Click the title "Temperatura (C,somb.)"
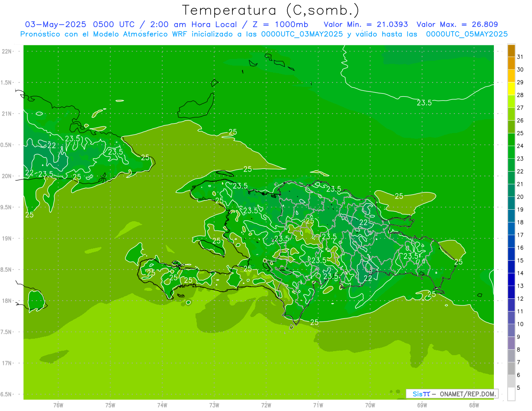 (x=271, y=10)
